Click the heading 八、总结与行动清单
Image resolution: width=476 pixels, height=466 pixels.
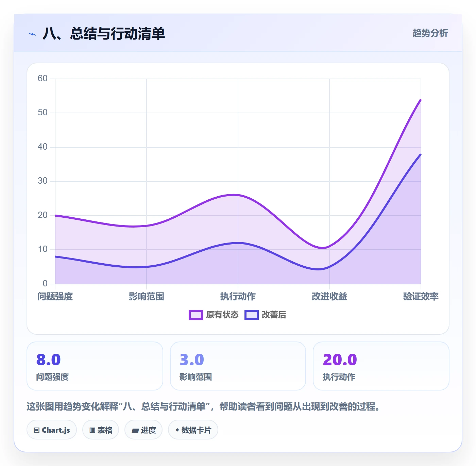[104, 34]
